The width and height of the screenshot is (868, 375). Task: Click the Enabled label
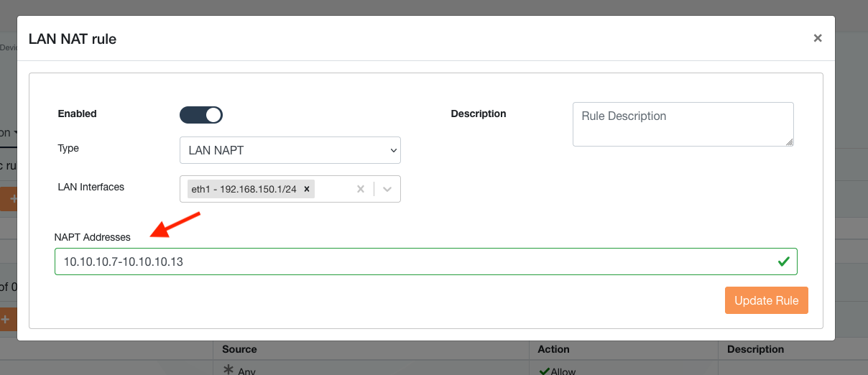click(x=77, y=114)
